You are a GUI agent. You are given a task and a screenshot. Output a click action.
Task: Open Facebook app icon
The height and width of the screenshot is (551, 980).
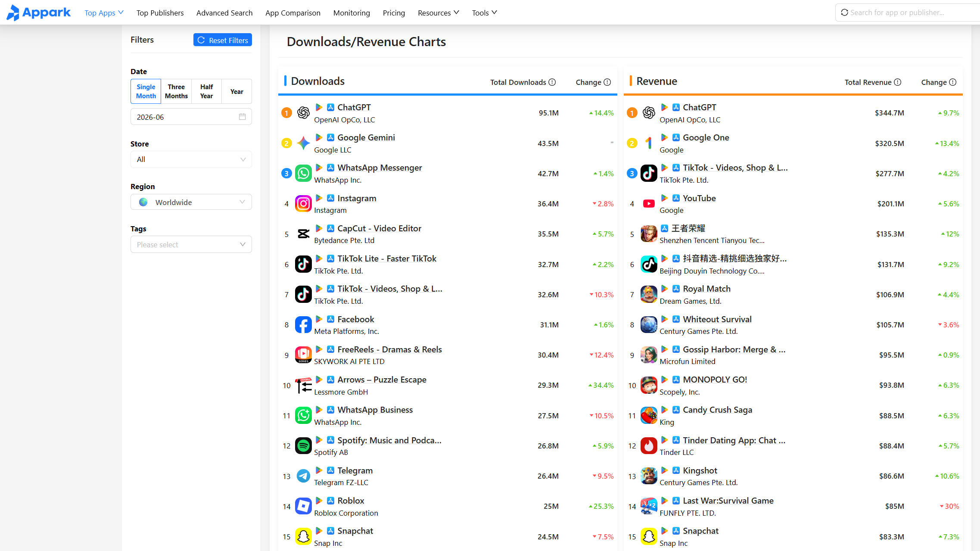tap(303, 325)
